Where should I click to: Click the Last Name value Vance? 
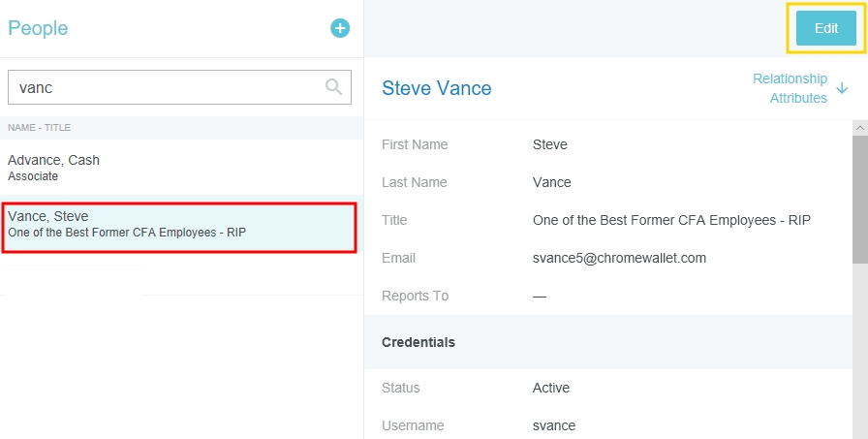(x=552, y=182)
